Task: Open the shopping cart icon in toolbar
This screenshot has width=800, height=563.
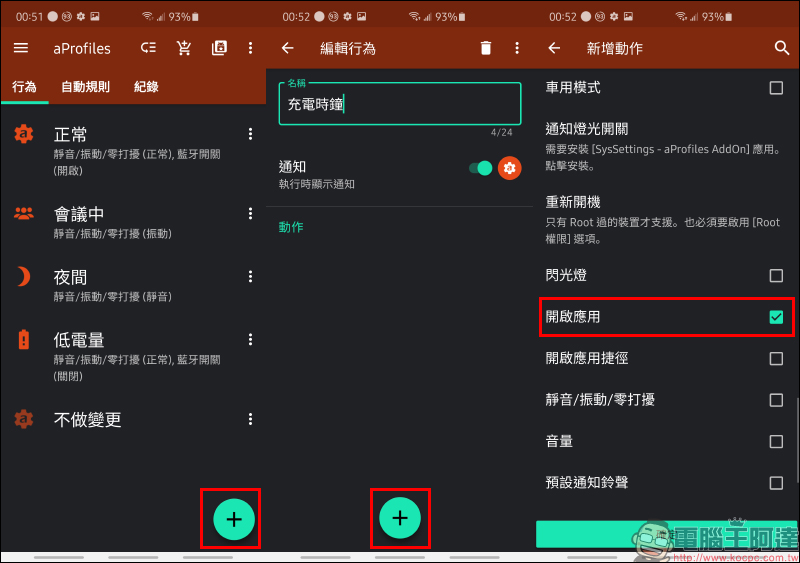Action: 184,48
